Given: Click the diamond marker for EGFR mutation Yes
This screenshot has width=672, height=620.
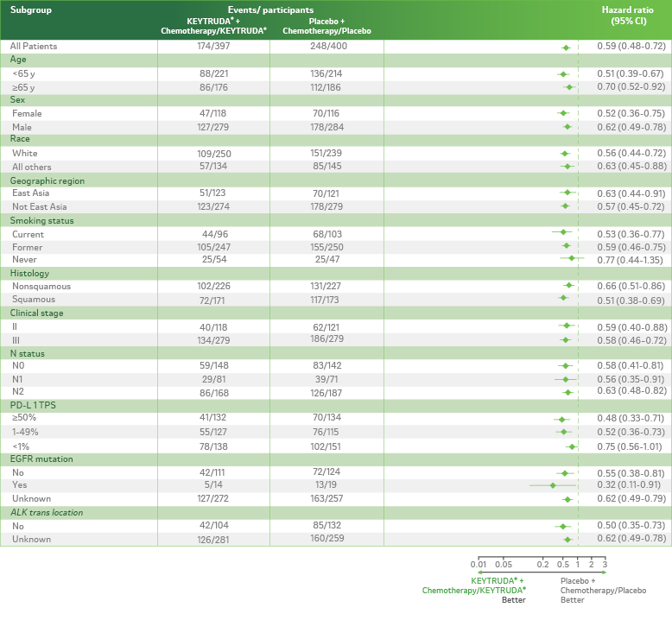Looking at the screenshot, I should point(553,486).
